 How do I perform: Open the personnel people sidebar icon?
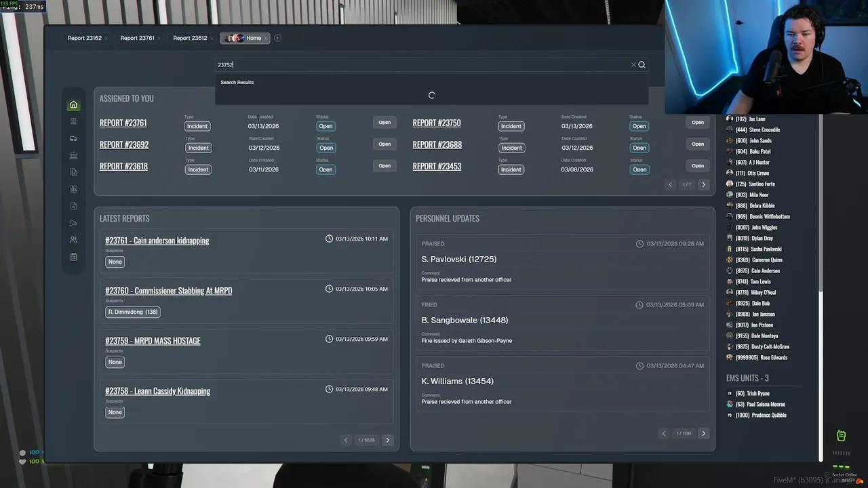pyautogui.click(x=74, y=240)
